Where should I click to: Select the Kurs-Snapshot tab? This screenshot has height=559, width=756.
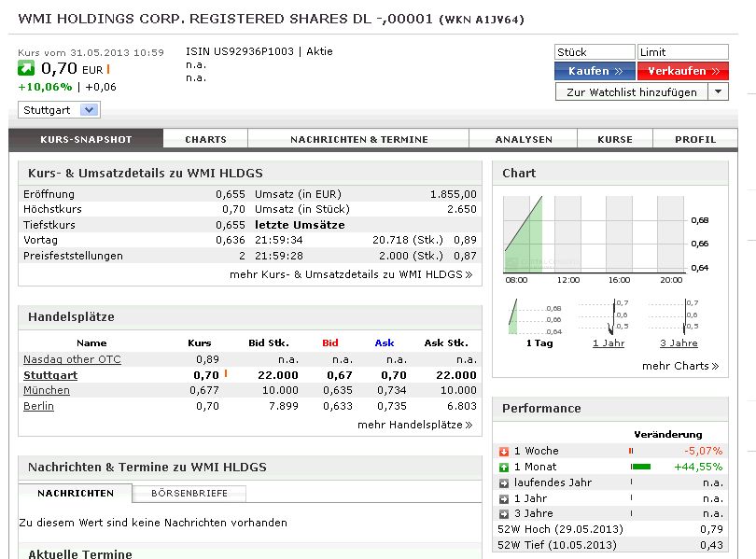86,139
